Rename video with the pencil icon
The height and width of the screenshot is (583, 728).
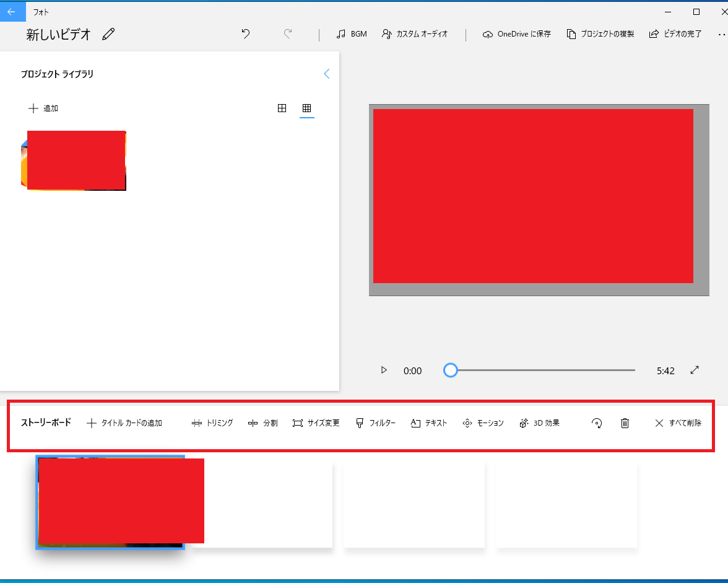[108, 34]
